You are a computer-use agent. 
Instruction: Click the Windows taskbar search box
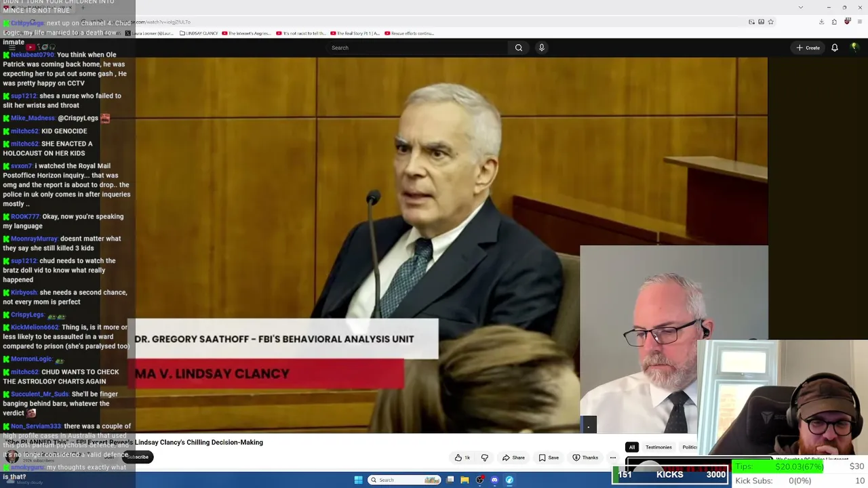(405, 480)
